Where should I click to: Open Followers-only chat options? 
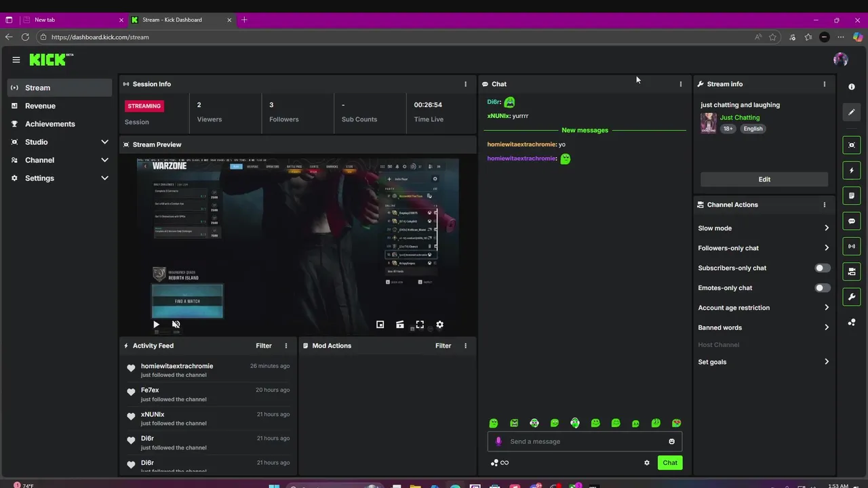[x=764, y=248]
